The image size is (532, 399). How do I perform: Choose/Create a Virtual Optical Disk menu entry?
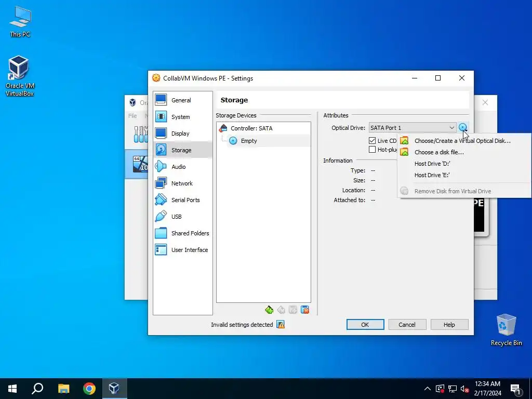[x=464, y=141]
